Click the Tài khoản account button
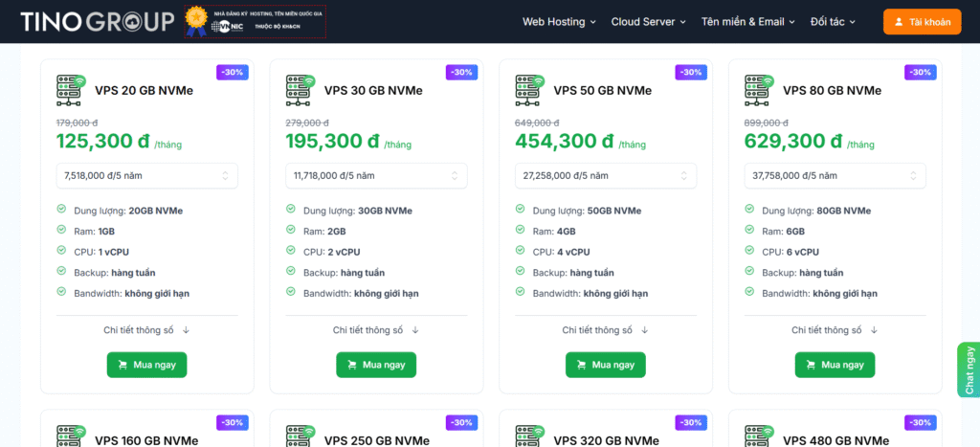The width and height of the screenshot is (980, 447). pyautogui.click(x=922, y=22)
